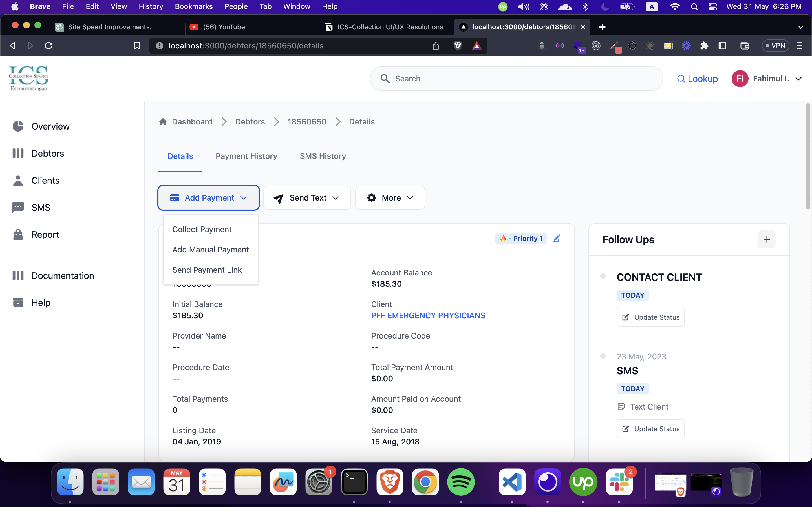The width and height of the screenshot is (812, 507).
Task: Add a new follow up with plus icon
Action: click(x=766, y=239)
